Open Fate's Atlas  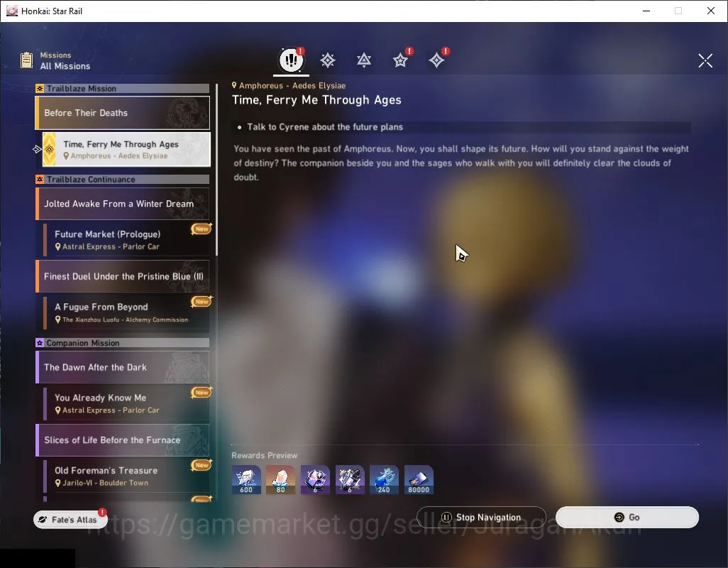[x=70, y=520]
